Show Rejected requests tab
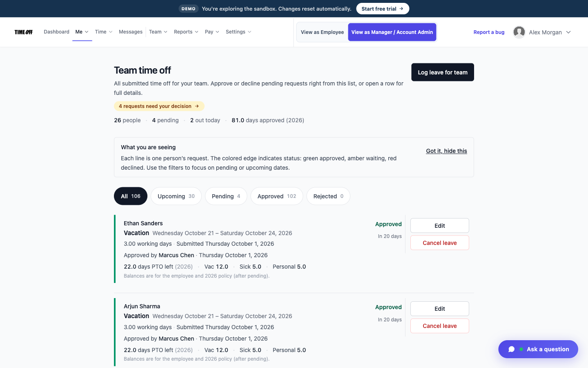This screenshot has height=368, width=588. point(328,196)
